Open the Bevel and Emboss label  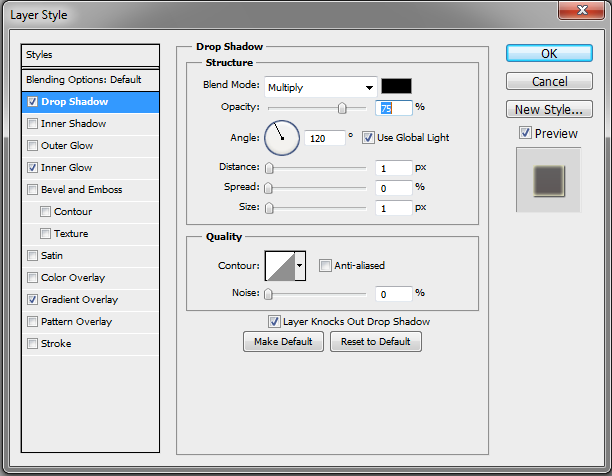(82, 190)
